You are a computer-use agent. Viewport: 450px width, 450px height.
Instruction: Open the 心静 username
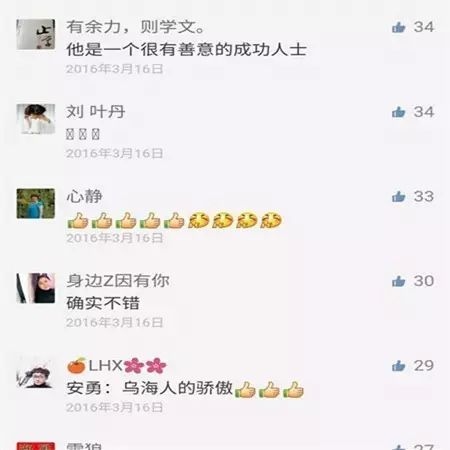(x=84, y=196)
